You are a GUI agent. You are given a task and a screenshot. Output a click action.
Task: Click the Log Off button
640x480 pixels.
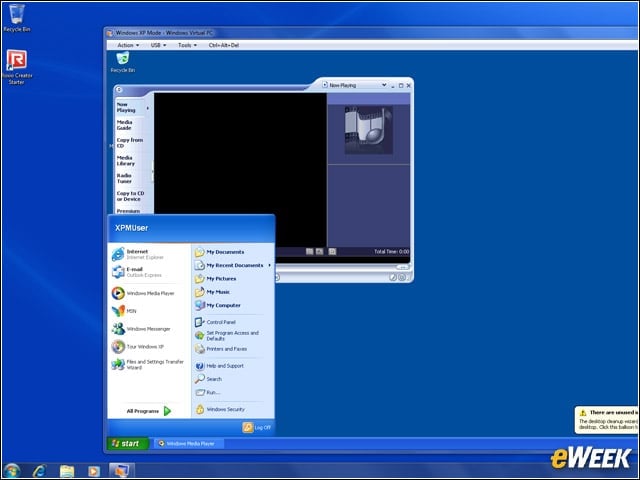(257, 427)
